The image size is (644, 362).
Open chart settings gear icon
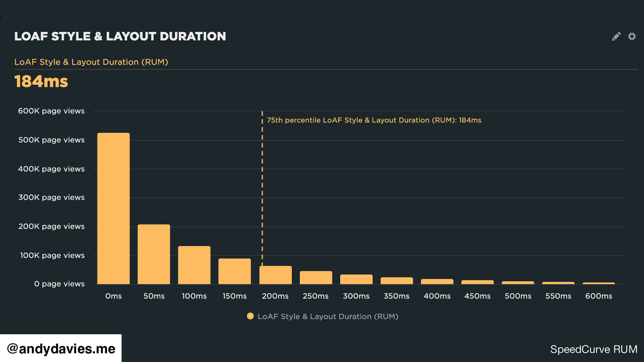click(x=632, y=37)
